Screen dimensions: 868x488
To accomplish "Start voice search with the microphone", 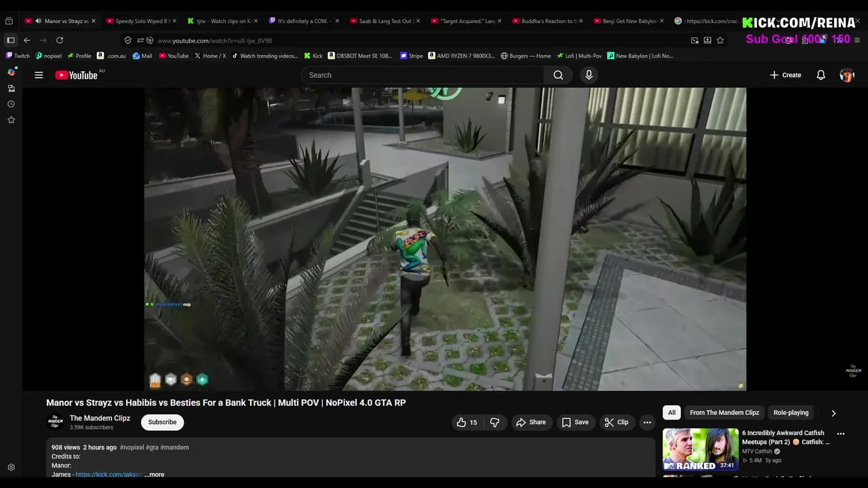I will [589, 75].
